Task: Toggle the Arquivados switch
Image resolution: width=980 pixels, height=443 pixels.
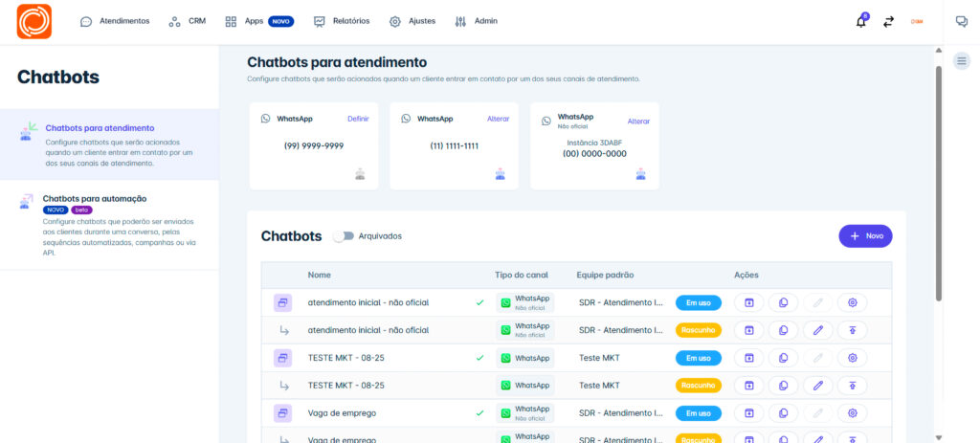Action: point(343,236)
